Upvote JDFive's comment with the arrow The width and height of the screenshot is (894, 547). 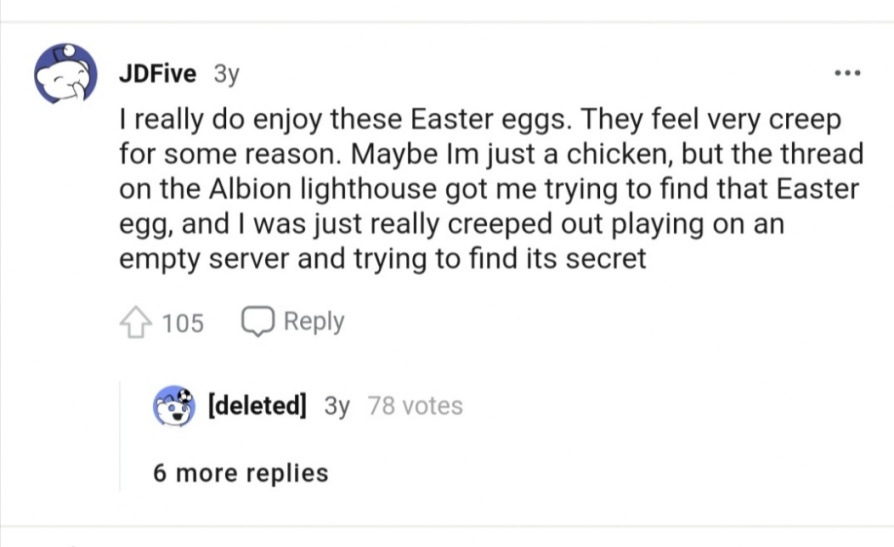(134, 322)
